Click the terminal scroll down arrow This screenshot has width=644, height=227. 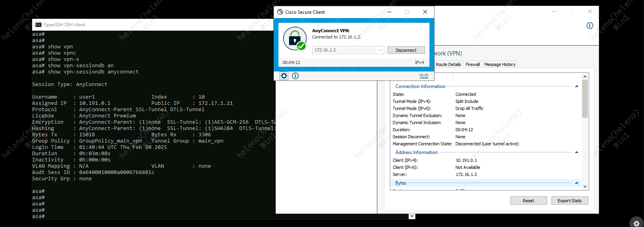pos(412,216)
